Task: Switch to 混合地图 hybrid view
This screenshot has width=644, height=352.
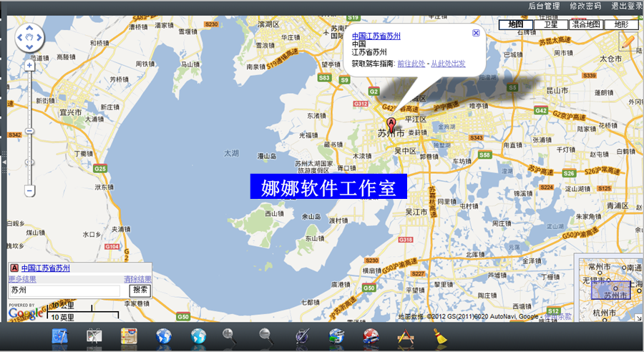Action: (x=586, y=24)
